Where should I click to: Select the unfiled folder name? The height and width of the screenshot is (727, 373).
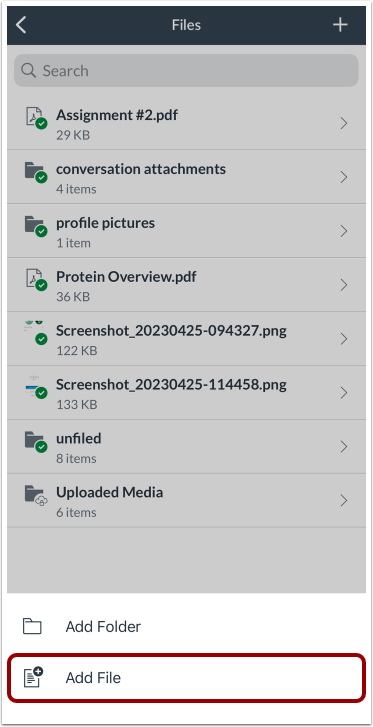click(x=79, y=438)
